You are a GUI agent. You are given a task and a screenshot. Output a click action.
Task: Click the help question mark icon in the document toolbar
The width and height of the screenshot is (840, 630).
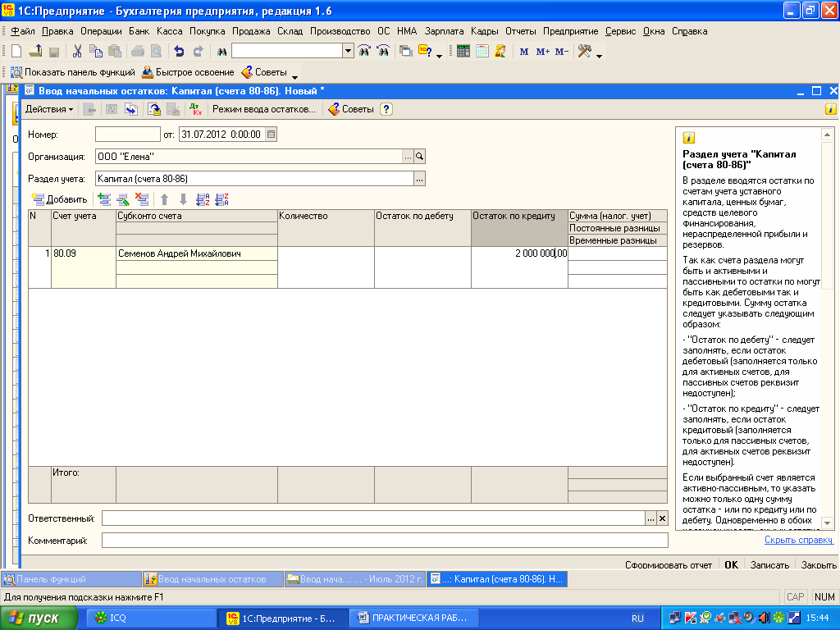(386, 109)
